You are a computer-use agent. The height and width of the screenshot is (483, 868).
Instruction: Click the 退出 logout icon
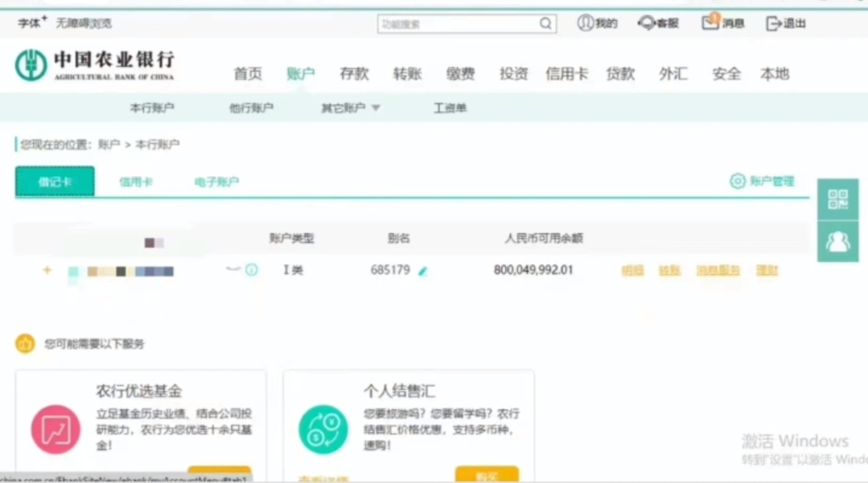click(774, 23)
